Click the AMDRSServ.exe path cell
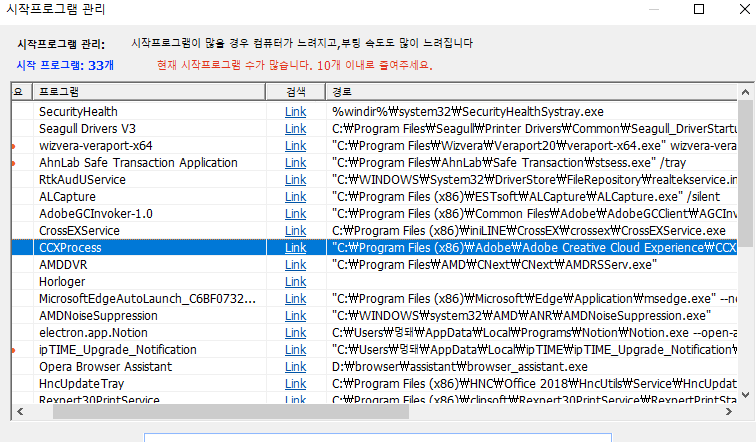Viewport: 756px width, 442px height. pos(531,265)
